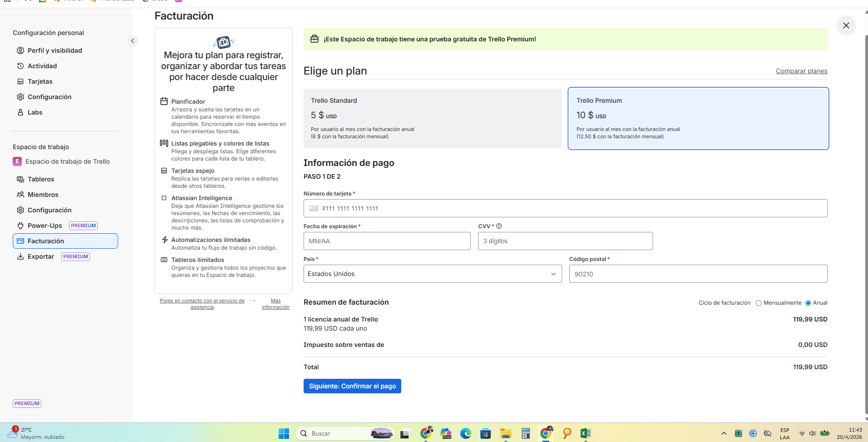Open the Exportar section
Image resolution: width=868 pixels, height=442 pixels.
point(40,256)
